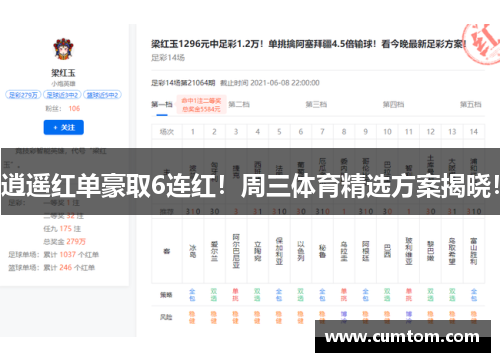Select match column header 7

(x=323, y=132)
